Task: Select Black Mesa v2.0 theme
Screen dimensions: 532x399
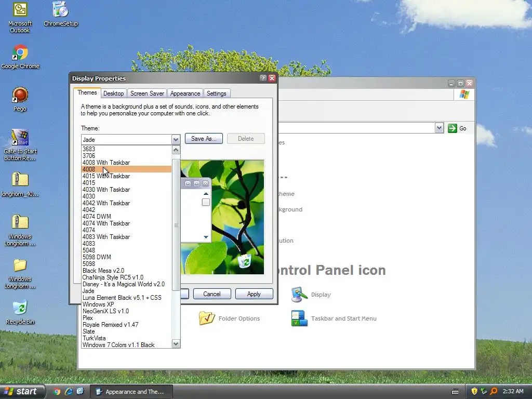Action: [x=127, y=271]
